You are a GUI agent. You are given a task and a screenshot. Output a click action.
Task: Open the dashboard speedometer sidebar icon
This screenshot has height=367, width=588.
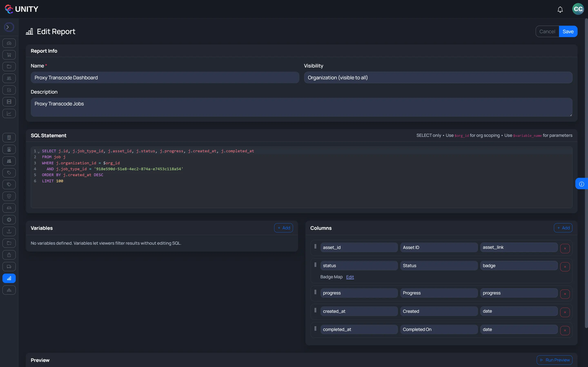(9, 43)
